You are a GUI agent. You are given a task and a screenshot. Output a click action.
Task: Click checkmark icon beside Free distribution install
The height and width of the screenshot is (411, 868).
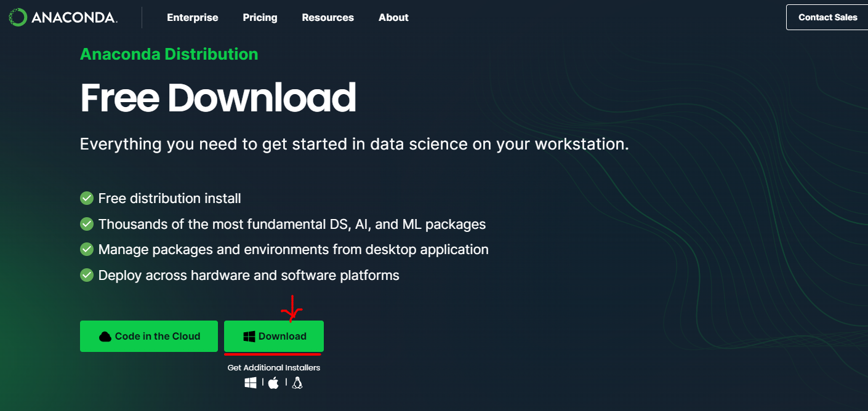click(x=87, y=198)
